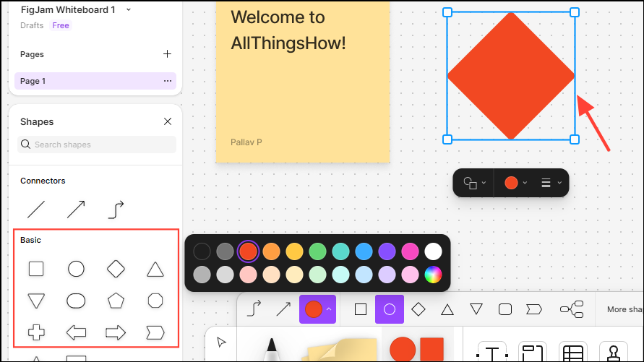This screenshot has height=362, width=644.
Task: Open the custom rainbow color picker
Action: coord(433,275)
